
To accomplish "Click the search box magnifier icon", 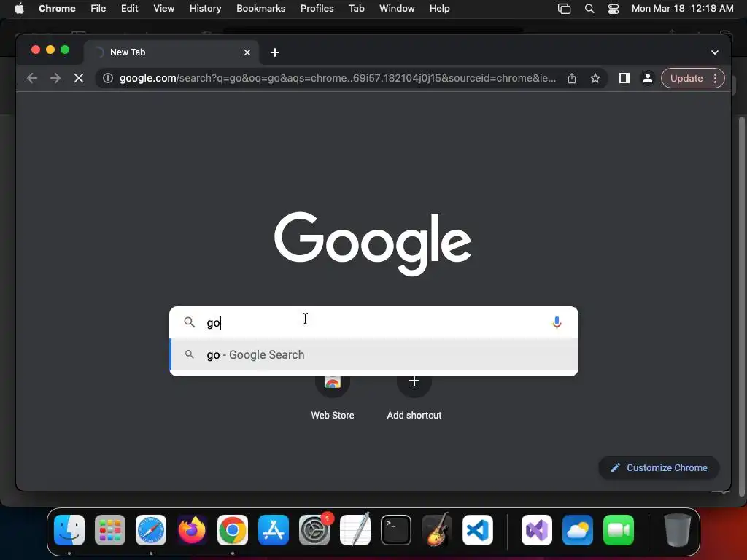I will [x=189, y=322].
